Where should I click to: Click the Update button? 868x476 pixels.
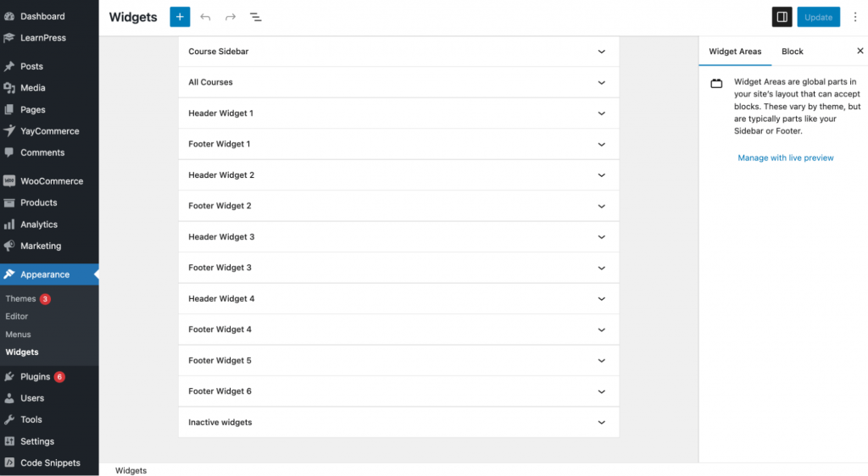[x=818, y=17]
